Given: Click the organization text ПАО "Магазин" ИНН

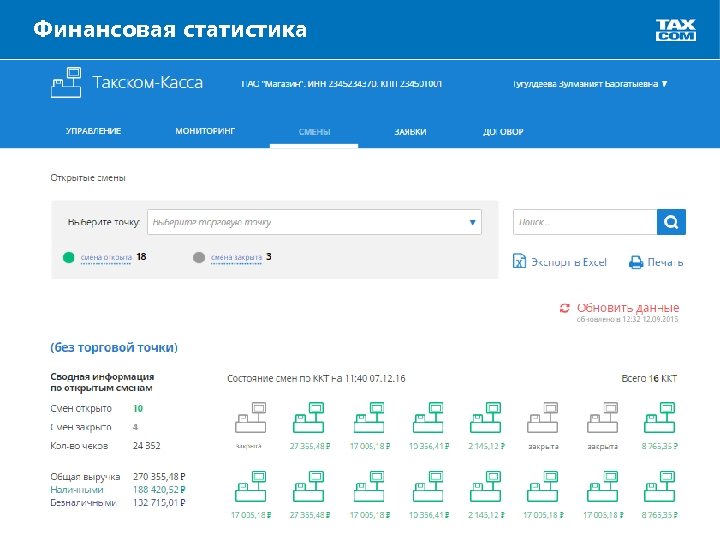Looking at the screenshot, I should pyautogui.click(x=342, y=84).
